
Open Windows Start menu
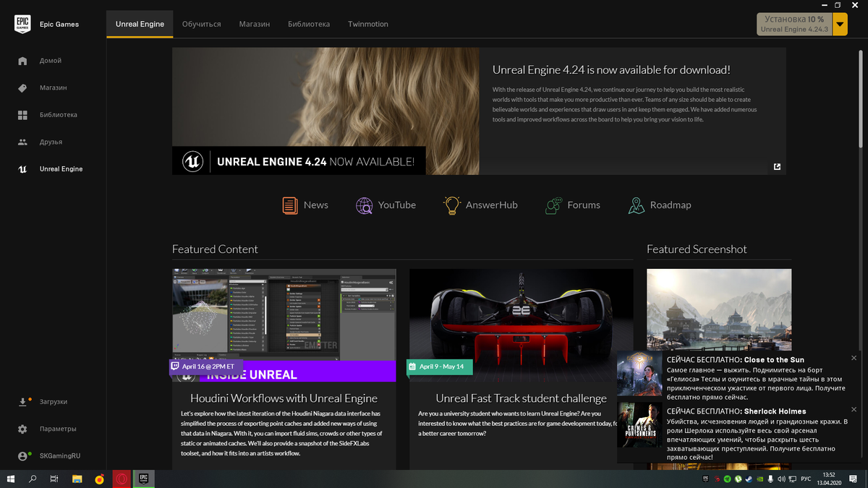(x=12, y=479)
